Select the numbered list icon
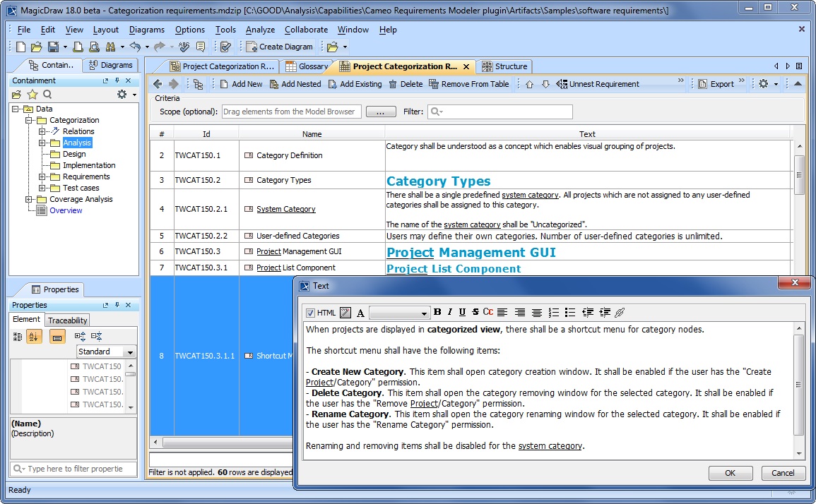The height and width of the screenshot is (504, 816). (554, 312)
